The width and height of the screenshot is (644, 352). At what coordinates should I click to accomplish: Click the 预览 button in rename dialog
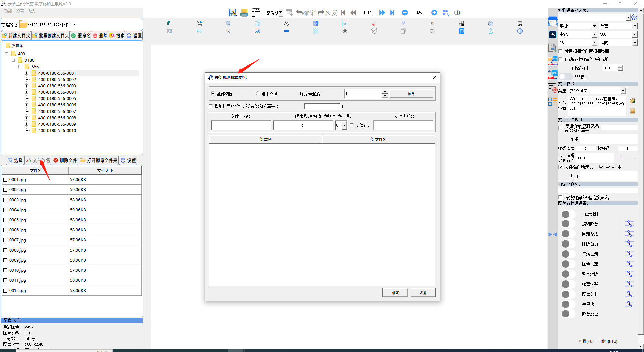point(411,94)
